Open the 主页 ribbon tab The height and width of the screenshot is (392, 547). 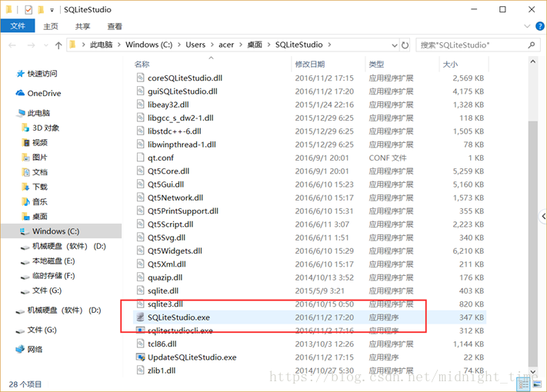[51, 26]
